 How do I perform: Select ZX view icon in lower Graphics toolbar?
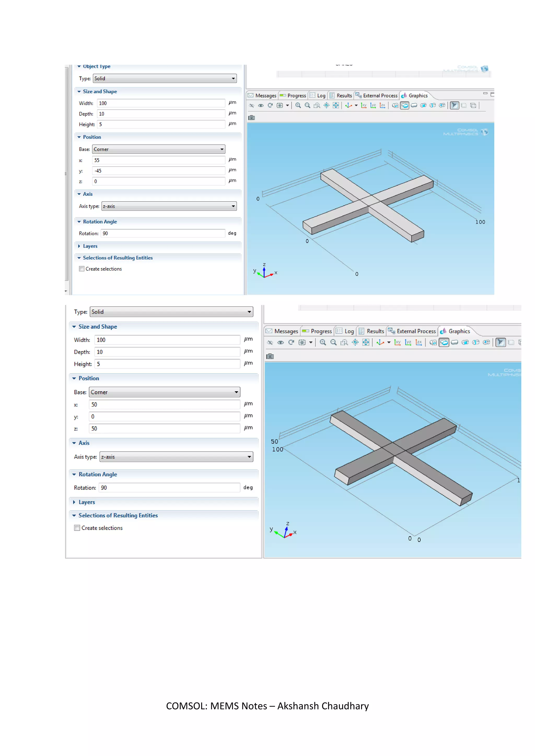(x=419, y=342)
